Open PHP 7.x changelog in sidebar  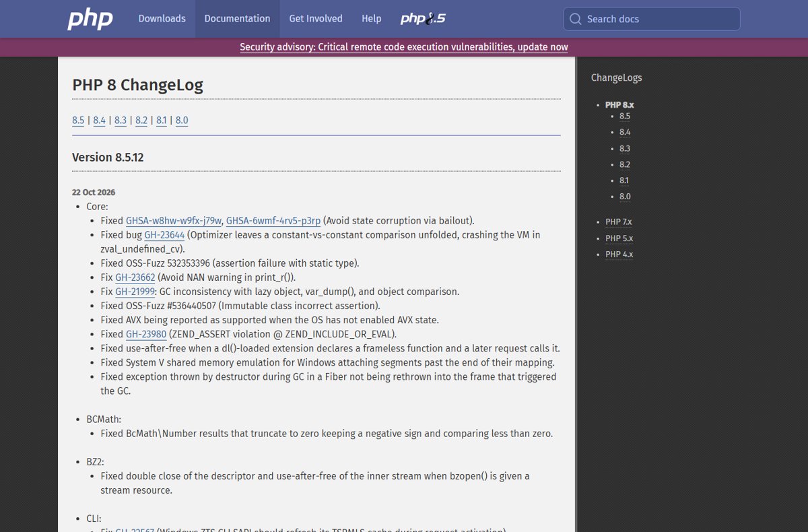click(x=619, y=222)
